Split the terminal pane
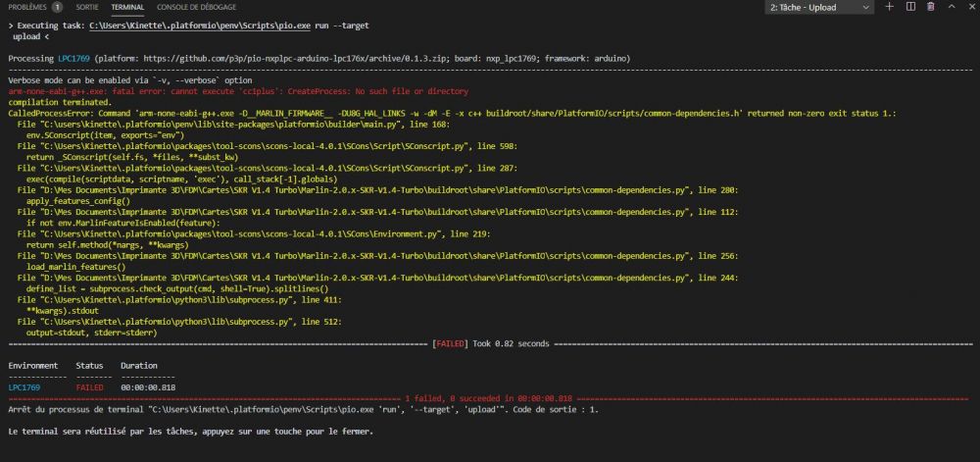The height and width of the screenshot is (462, 980). point(908,7)
